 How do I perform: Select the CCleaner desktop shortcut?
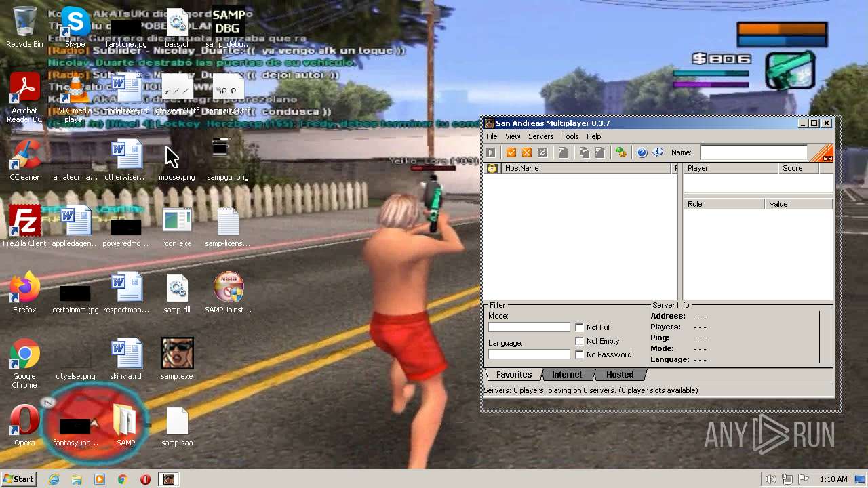click(x=24, y=161)
